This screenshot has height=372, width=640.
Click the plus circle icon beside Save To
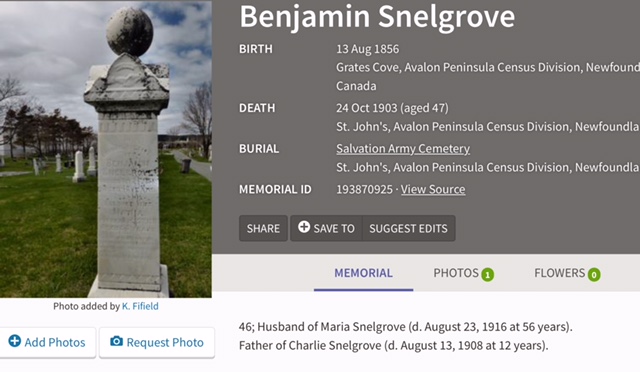[x=304, y=227]
